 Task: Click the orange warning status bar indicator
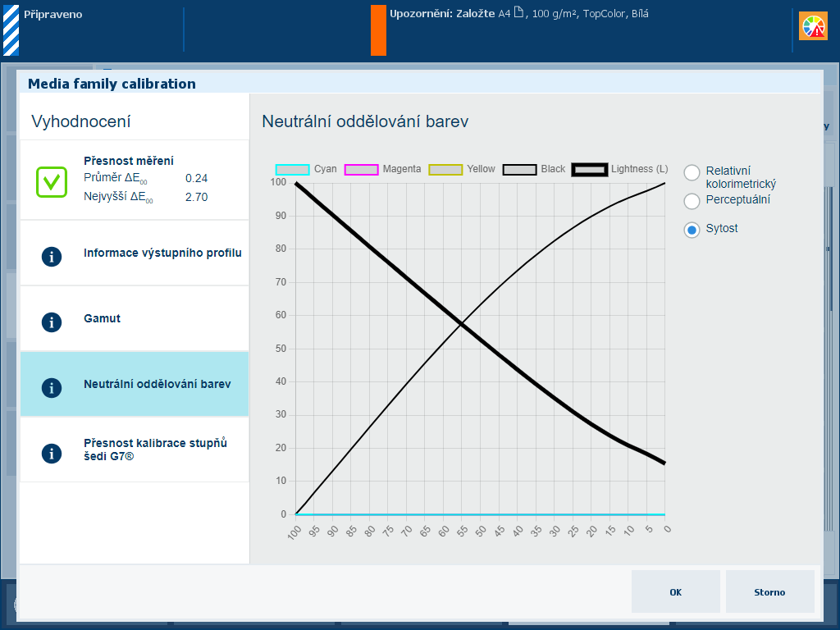[x=378, y=30]
